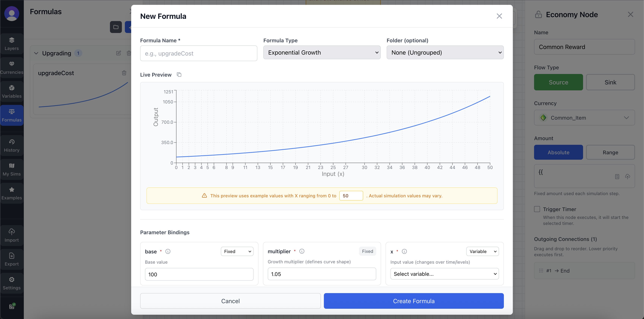
Task: Cancel the New Formula dialog
Action: pos(230,301)
